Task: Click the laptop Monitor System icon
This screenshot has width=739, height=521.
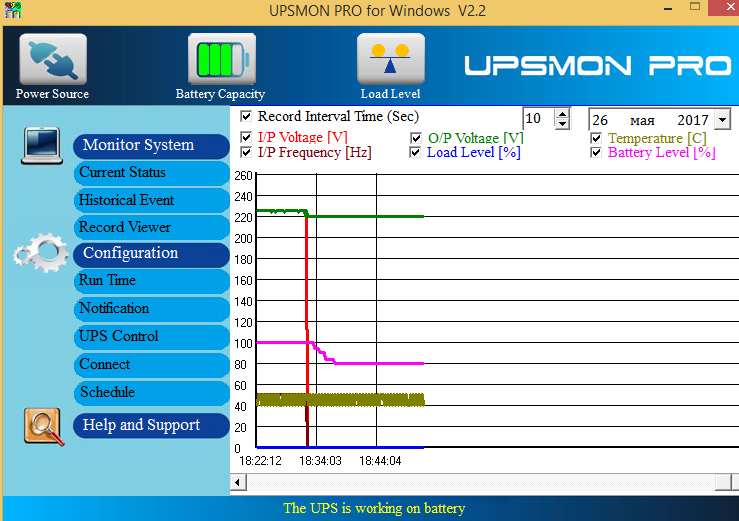Action: coord(42,146)
